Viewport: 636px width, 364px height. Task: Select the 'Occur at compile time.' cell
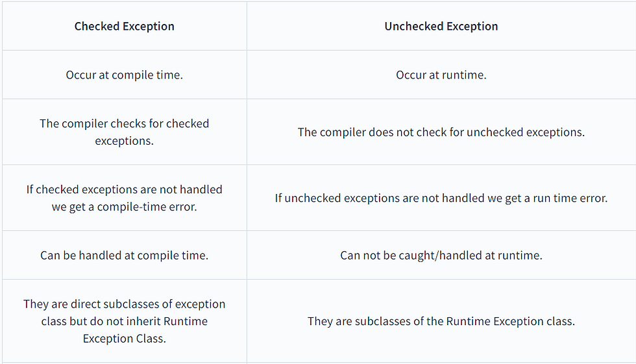[x=124, y=75]
